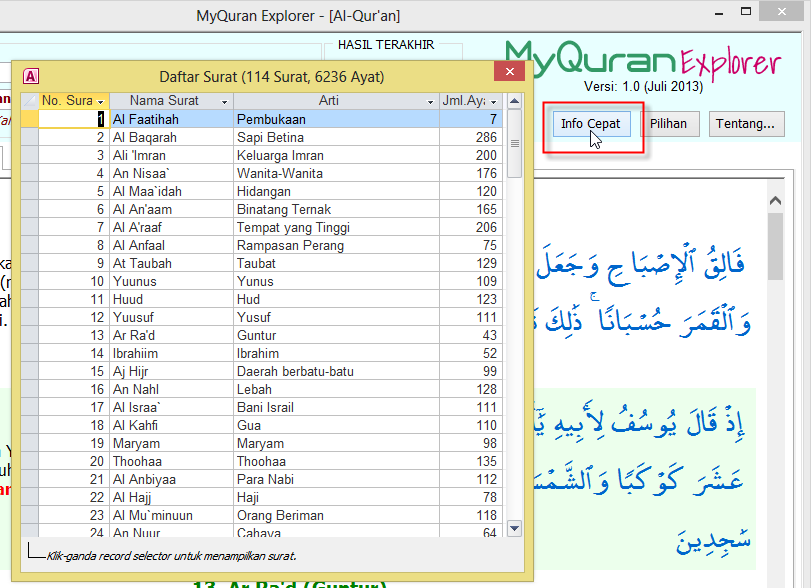Click the MyQuran Explorer logo

[642, 59]
